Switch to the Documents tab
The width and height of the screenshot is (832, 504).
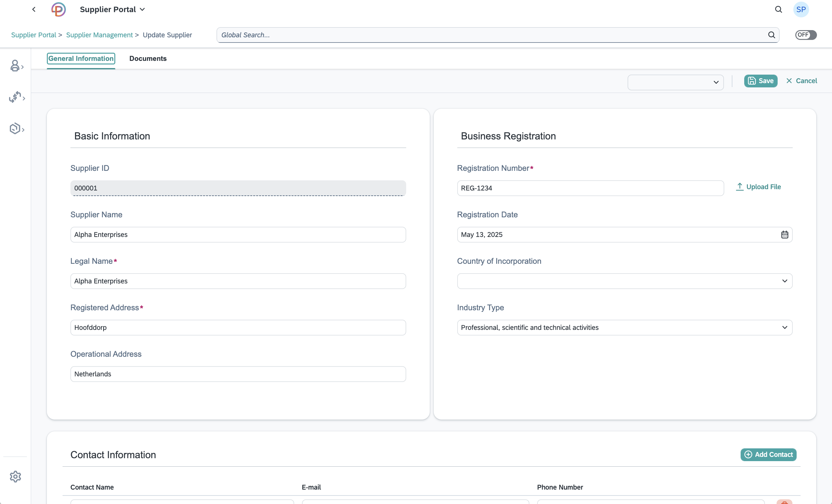coord(148,58)
